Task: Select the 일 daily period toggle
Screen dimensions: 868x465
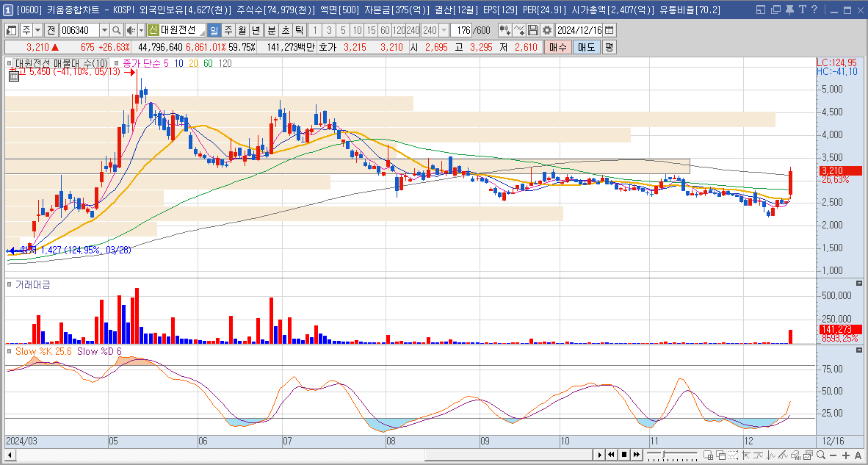Action: [x=214, y=30]
